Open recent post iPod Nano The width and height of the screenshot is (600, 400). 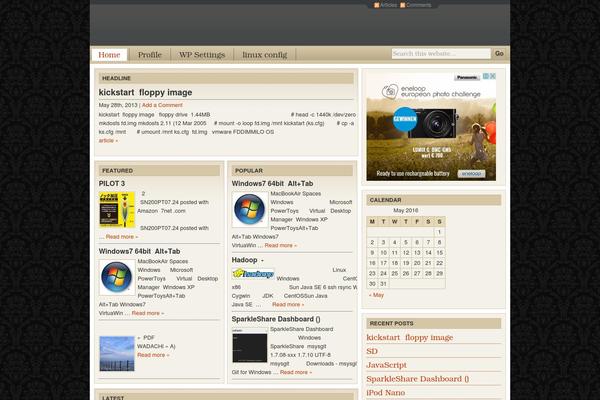tap(386, 393)
